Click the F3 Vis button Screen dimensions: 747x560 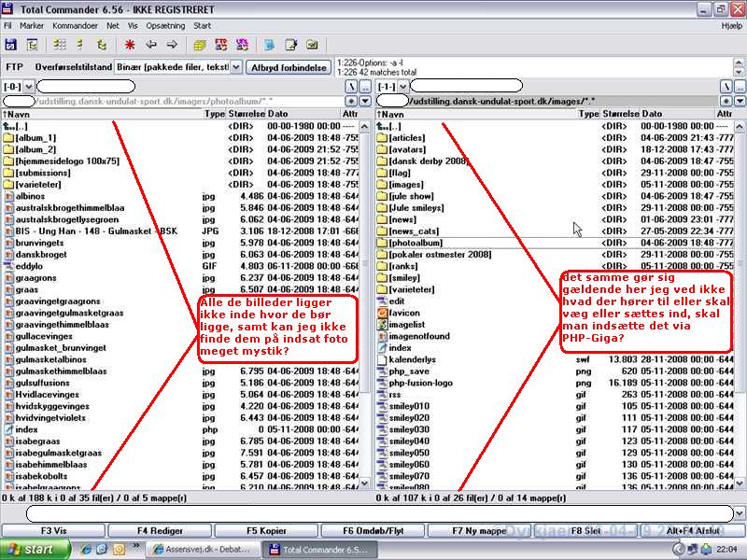[x=53, y=530]
